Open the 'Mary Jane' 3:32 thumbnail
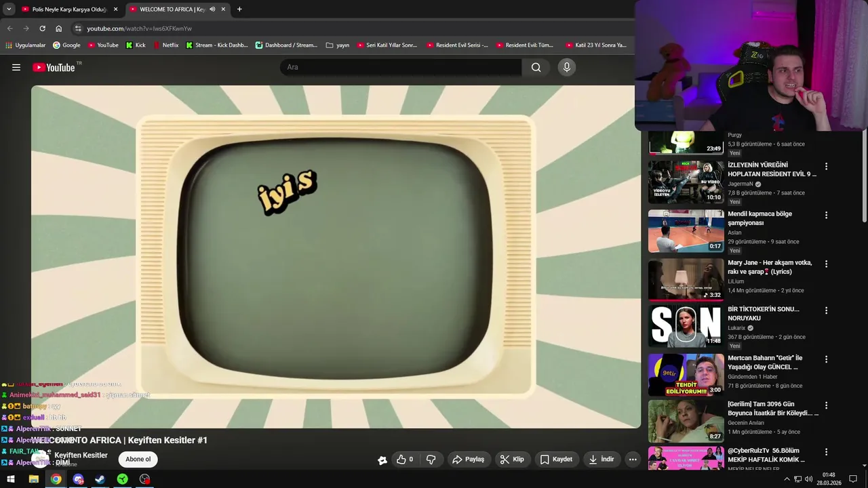868x488 pixels. pos(686,279)
